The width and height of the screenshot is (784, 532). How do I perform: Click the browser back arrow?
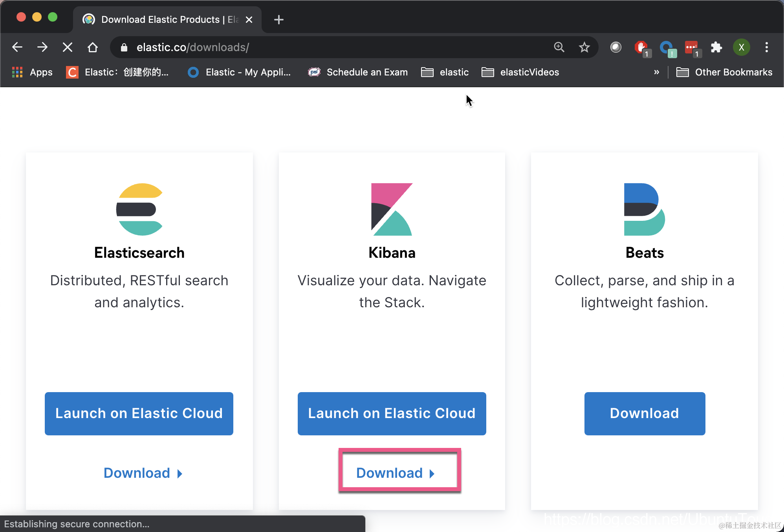coord(17,48)
